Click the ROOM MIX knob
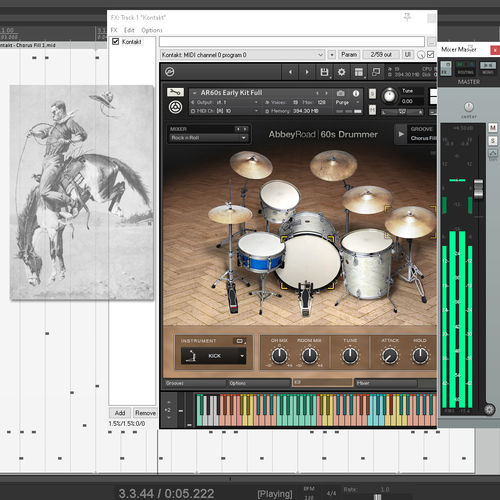This screenshot has height=500, width=500. 309,355
